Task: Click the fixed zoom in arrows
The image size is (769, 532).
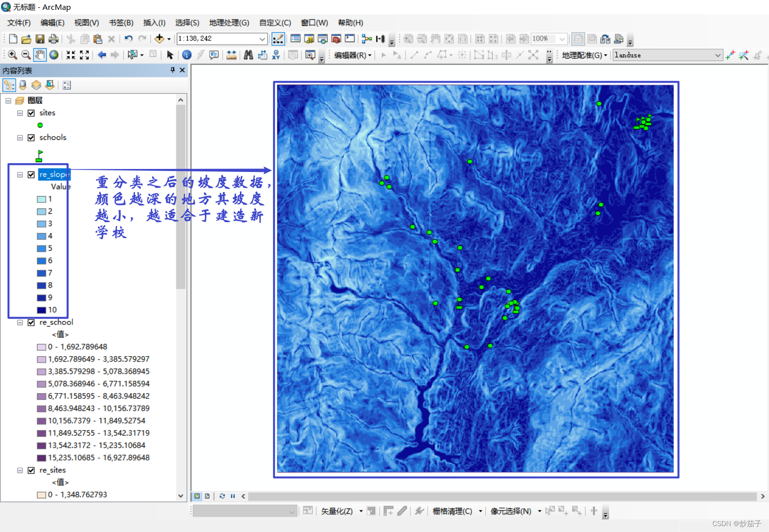Action: click(x=71, y=55)
